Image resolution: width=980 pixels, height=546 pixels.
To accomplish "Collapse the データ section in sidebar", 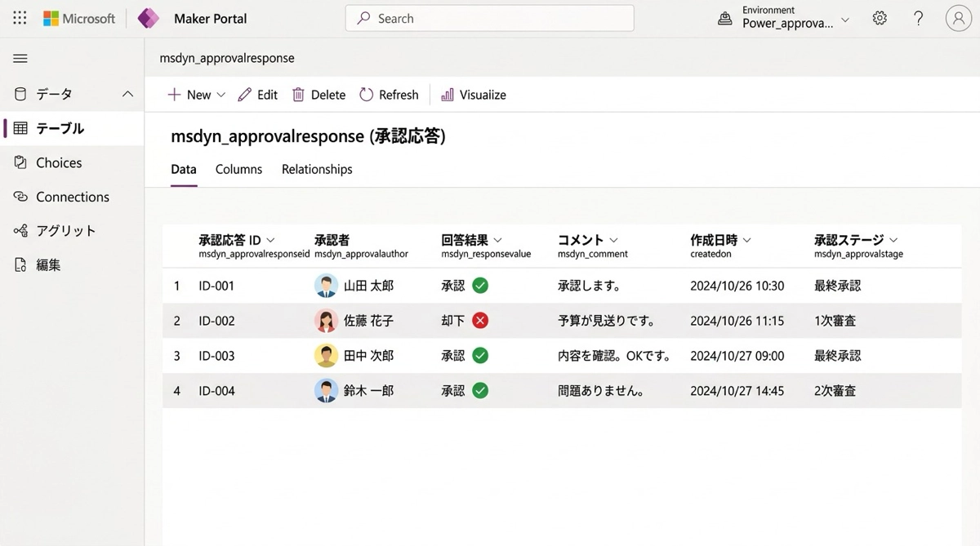I will click(127, 94).
